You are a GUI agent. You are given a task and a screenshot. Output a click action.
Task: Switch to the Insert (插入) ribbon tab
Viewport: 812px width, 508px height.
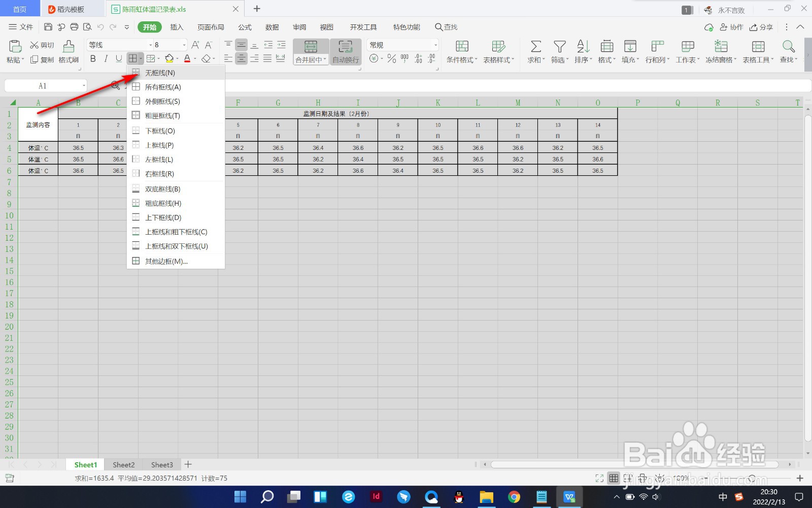click(x=177, y=27)
